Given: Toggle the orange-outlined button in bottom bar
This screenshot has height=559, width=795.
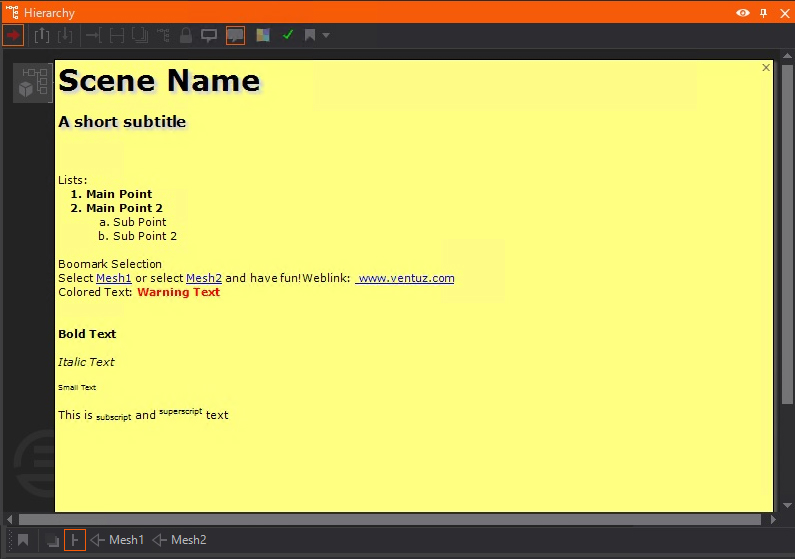Looking at the screenshot, I should (x=74, y=540).
